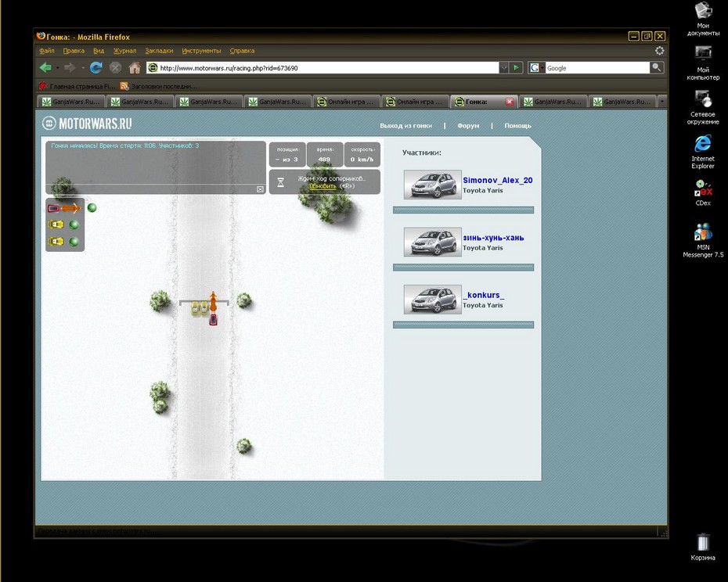The image size is (728, 582).
Task: Open the Закладки menu
Action: [159, 51]
